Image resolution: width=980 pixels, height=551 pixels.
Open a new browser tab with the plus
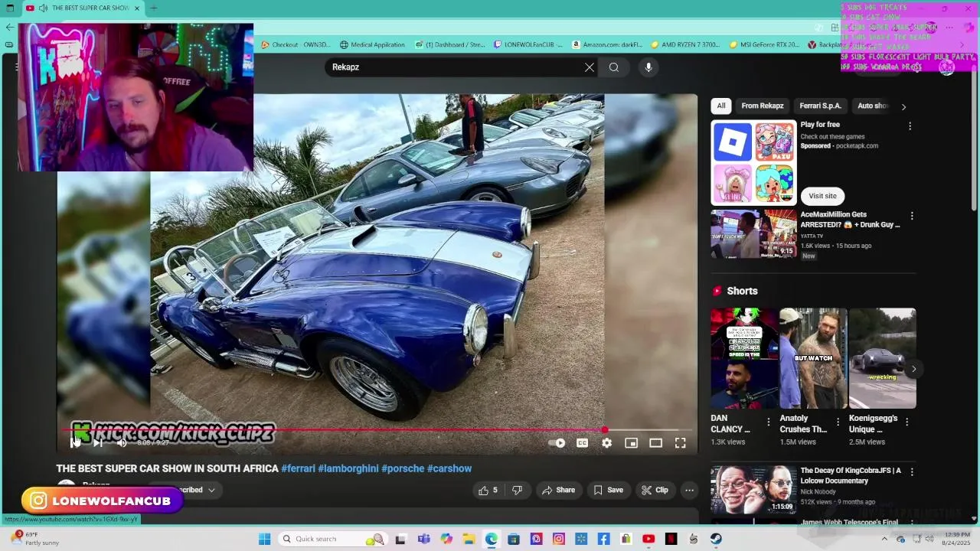(153, 8)
